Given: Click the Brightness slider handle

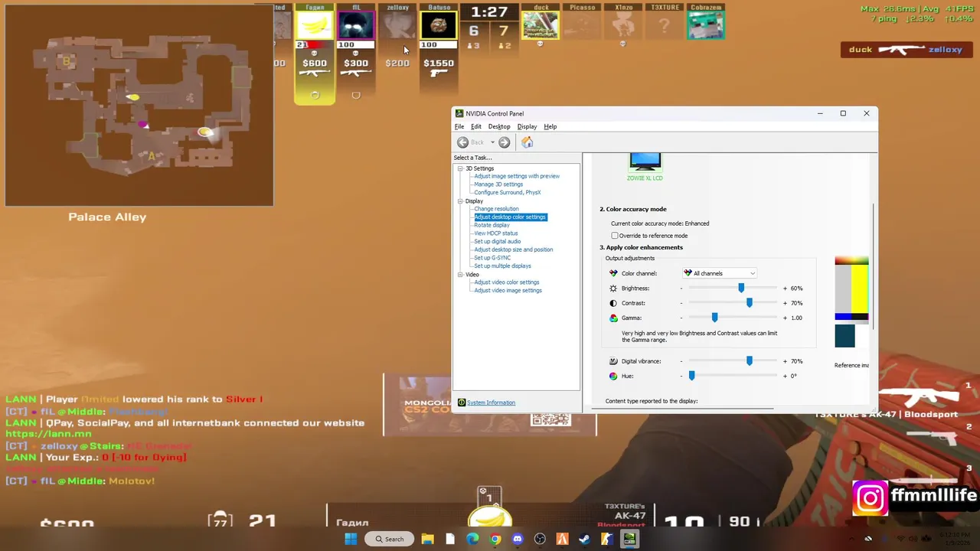Looking at the screenshot, I should tap(741, 289).
